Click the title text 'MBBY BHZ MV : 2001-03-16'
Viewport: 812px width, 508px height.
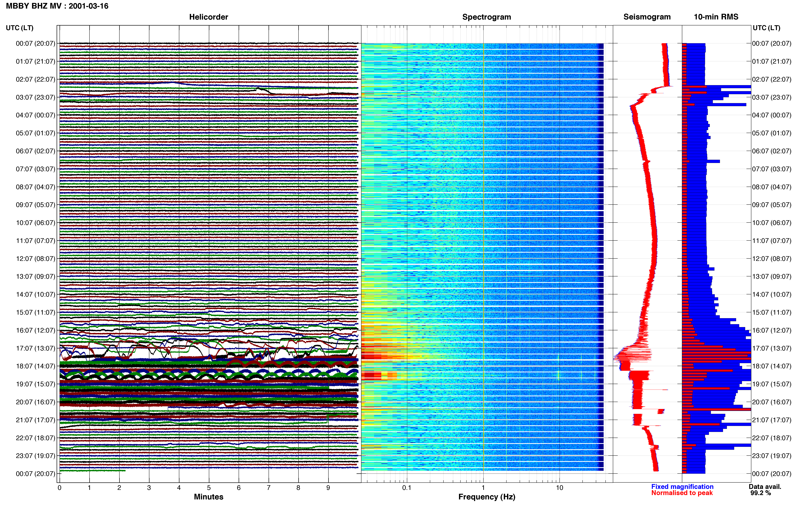click(x=57, y=6)
